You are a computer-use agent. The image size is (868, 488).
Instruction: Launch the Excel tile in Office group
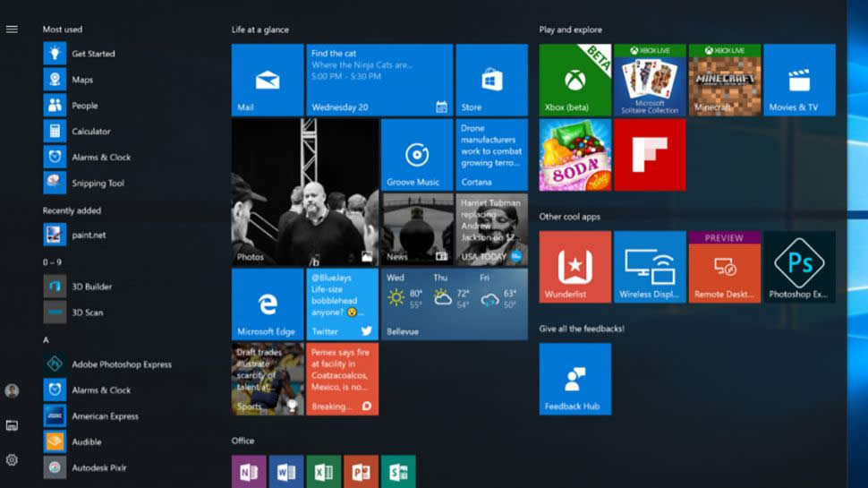[x=323, y=471]
